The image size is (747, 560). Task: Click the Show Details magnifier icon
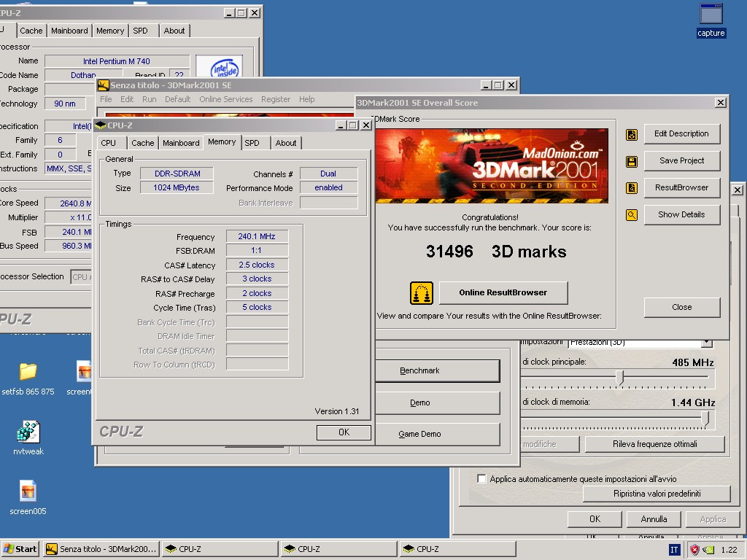pos(632,215)
